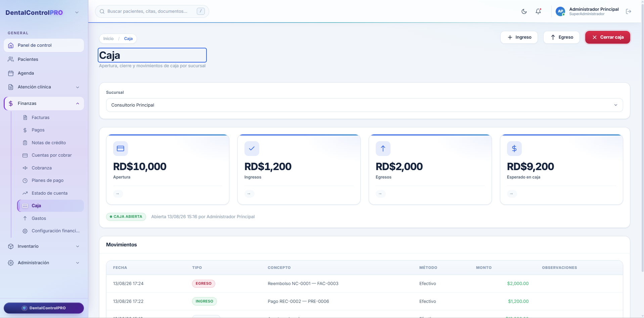Click the Egresos up-arrow card icon

click(383, 149)
